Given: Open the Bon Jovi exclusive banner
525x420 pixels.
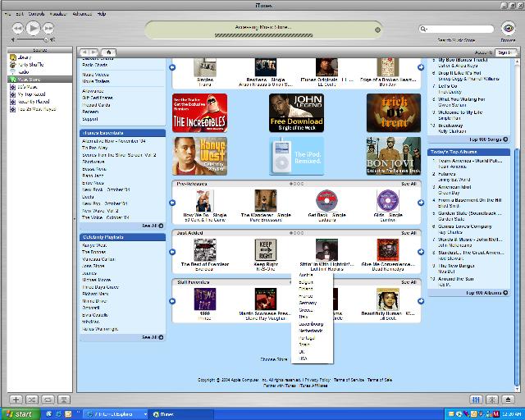Looking at the screenshot, I should (x=394, y=156).
